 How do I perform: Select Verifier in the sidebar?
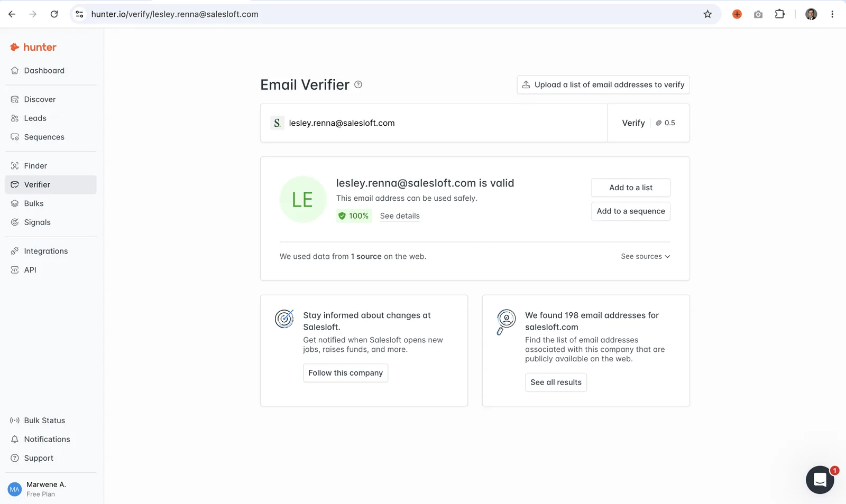tap(51, 185)
